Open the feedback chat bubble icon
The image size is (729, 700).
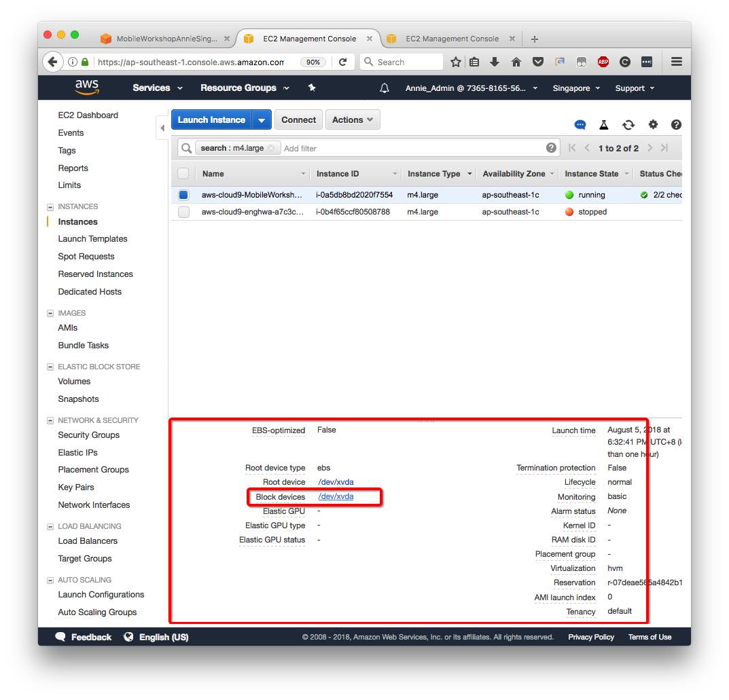(580, 124)
